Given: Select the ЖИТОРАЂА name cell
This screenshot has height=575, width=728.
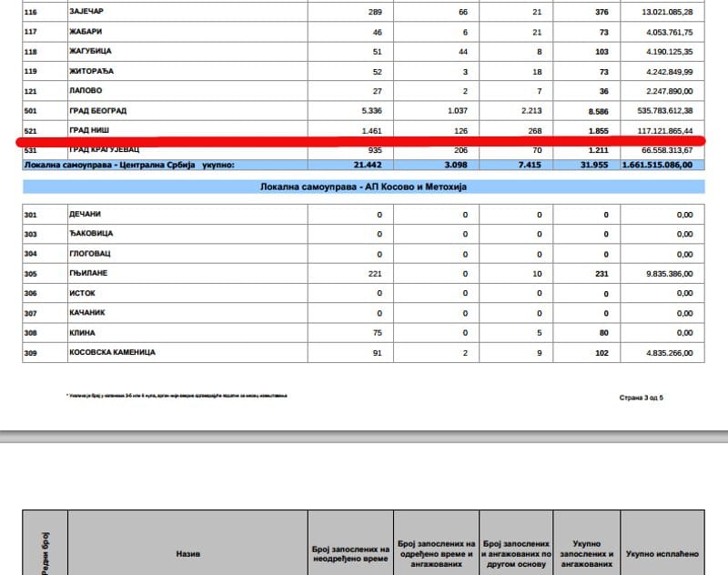Looking at the screenshot, I should pyautogui.click(x=92, y=71).
